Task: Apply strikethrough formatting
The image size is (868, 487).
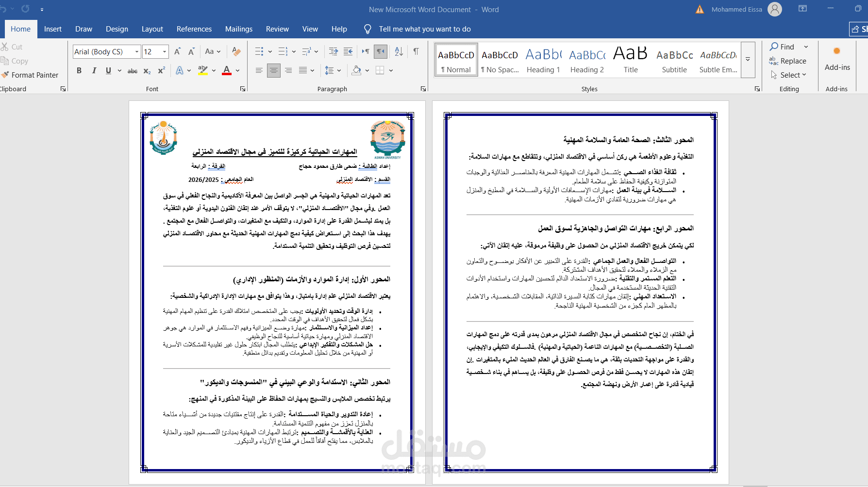Action: pyautogui.click(x=133, y=71)
